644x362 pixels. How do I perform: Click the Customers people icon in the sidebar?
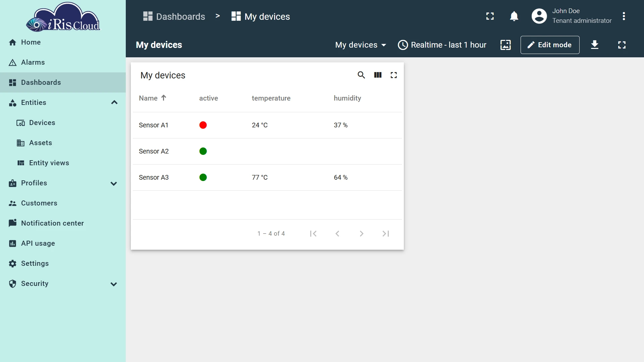tap(12, 203)
